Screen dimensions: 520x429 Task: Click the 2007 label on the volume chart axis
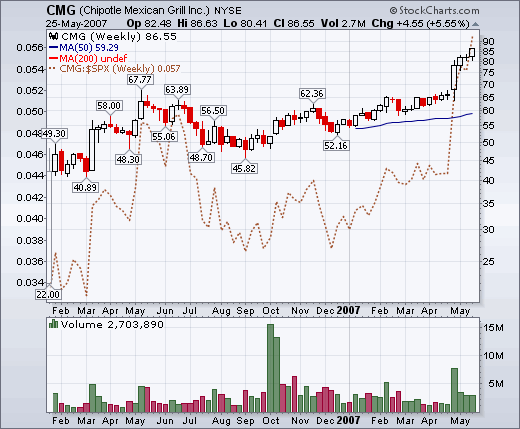coord(348,420)
